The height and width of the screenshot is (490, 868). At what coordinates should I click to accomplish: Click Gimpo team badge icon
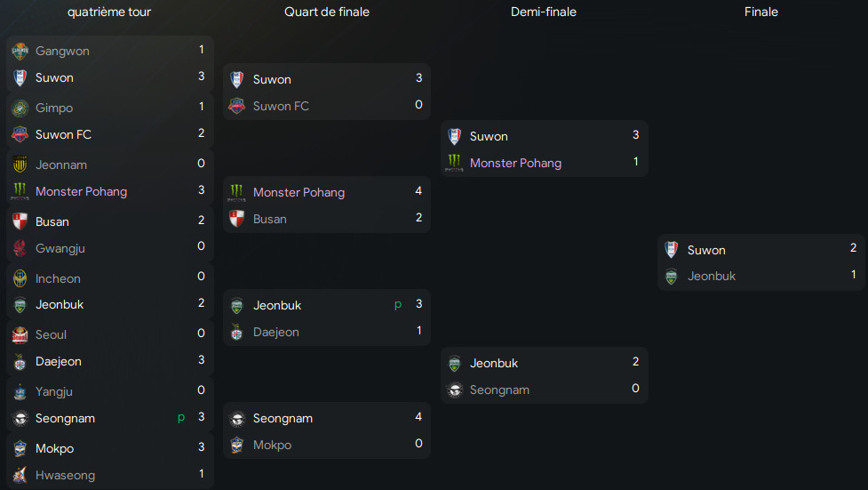tap(20, 108)
